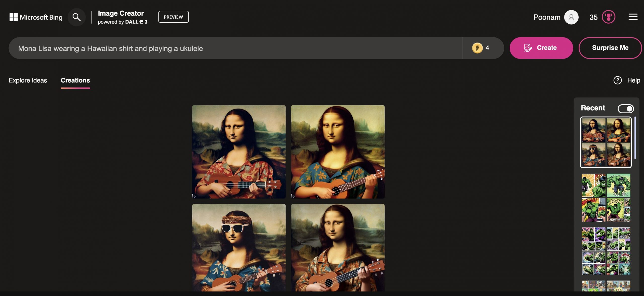Toggle the Recent switch off
This screenshot has width=644, height=296.
point(626,109)
